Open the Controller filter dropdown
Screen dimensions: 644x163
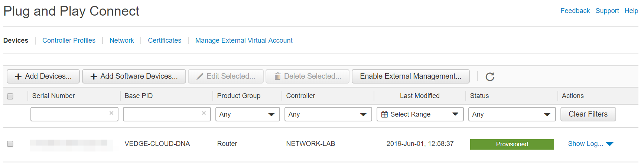[328, 114]
